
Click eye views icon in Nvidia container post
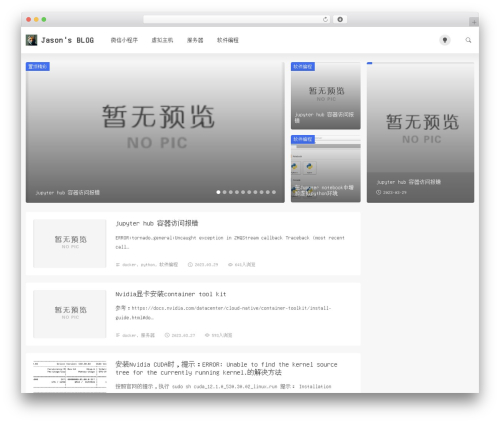click(x=207, y=335)
